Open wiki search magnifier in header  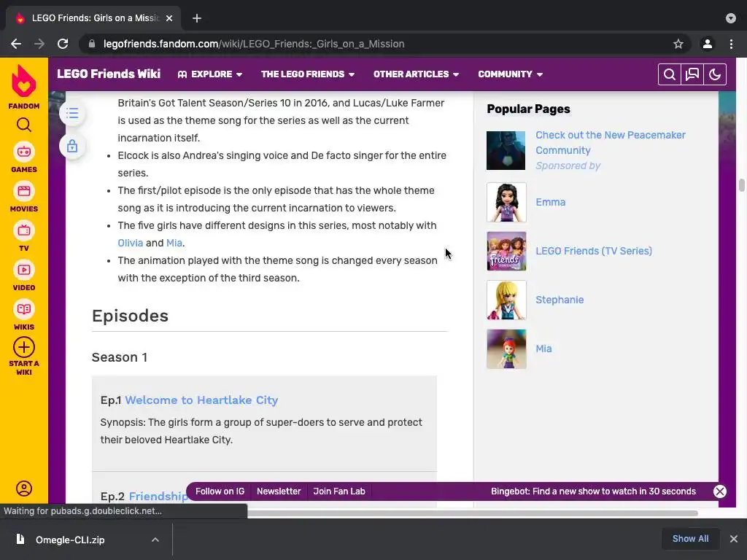click(670, 74)
